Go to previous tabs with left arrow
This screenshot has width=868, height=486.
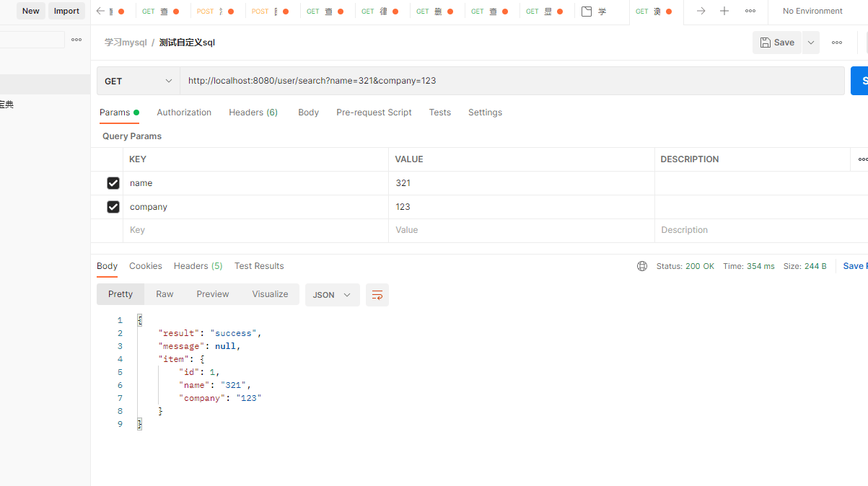coord(100,12)
